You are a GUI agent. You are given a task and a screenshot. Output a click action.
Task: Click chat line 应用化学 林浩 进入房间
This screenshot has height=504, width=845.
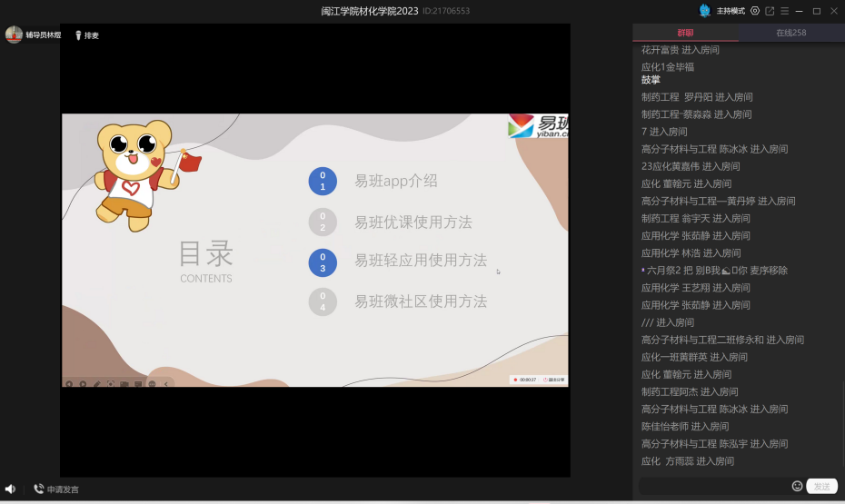pos(691,253)
